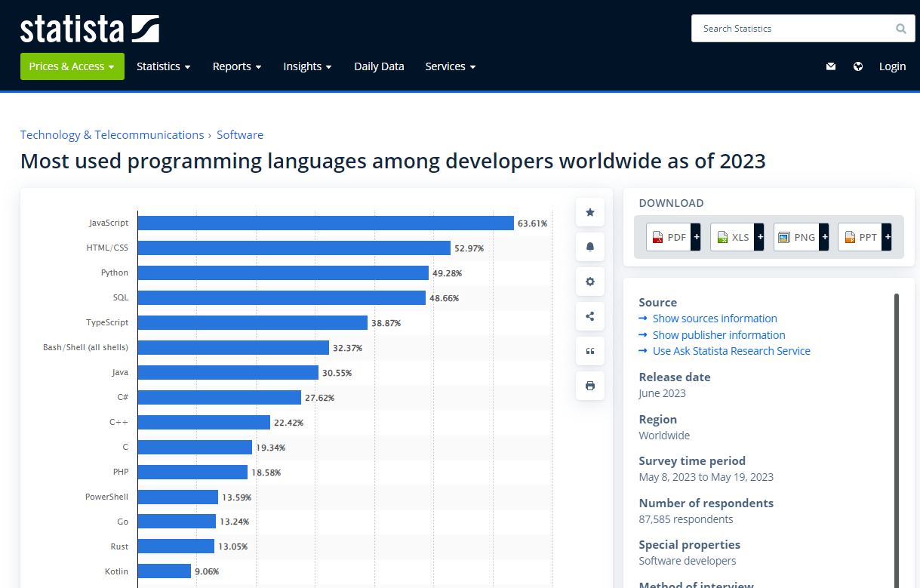Download the chart as PPT

point(860,237)
